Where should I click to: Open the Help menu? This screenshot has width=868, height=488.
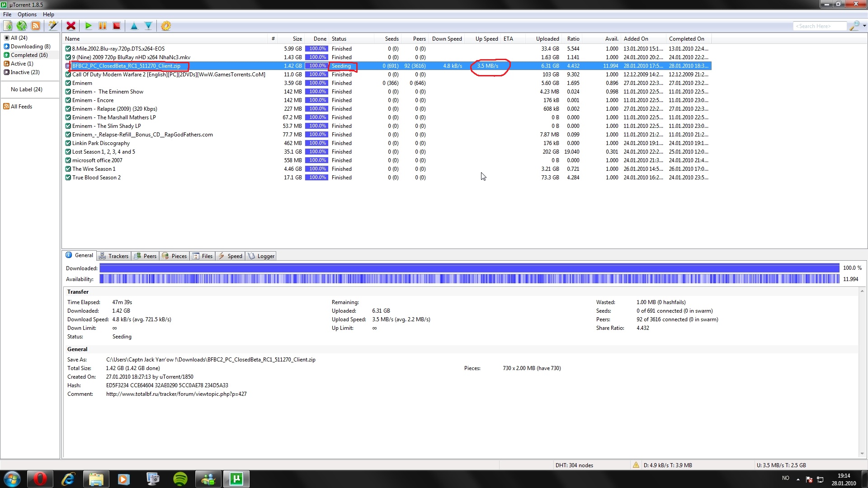pos(48,14)
